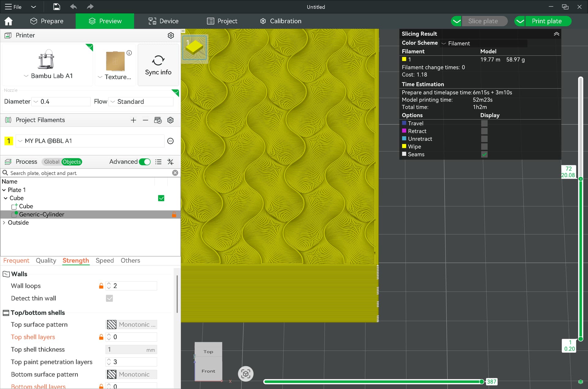Viewport: 588px width, 389px height.
Task: Open the Color Scheme Filament dropdown
Action: pyautogui.click(x=484, y=43)
